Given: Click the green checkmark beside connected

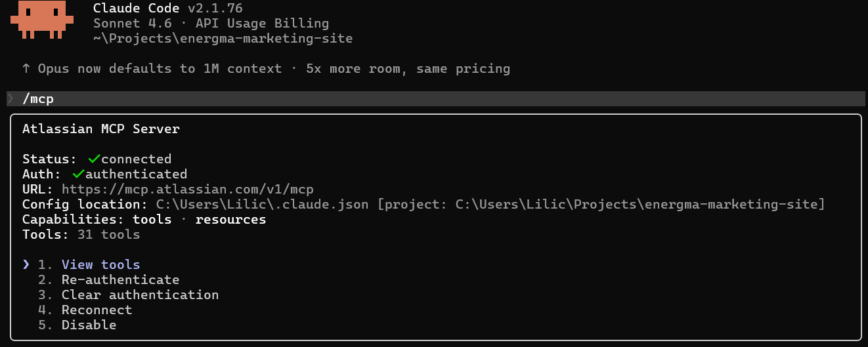Looking at the screenshot, I should [94, 159].
